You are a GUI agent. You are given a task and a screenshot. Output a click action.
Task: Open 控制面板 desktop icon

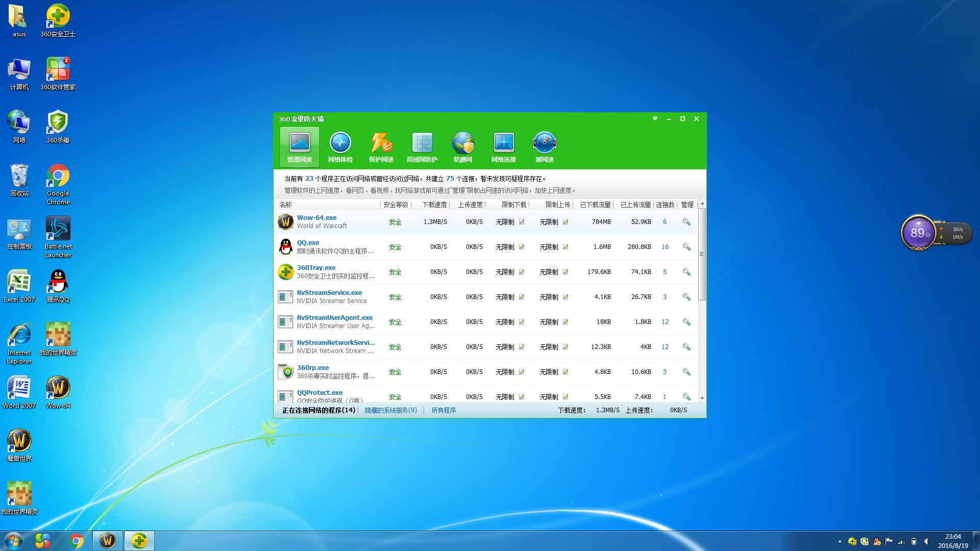tap(19, 233)
